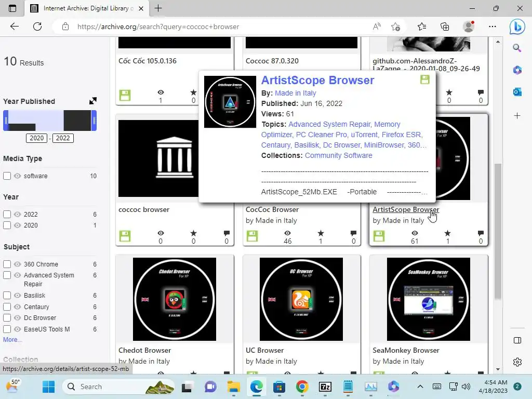Show only 2022 eye toggle
The height and width of the screenshot is (399, 532).
coord(17,214)
